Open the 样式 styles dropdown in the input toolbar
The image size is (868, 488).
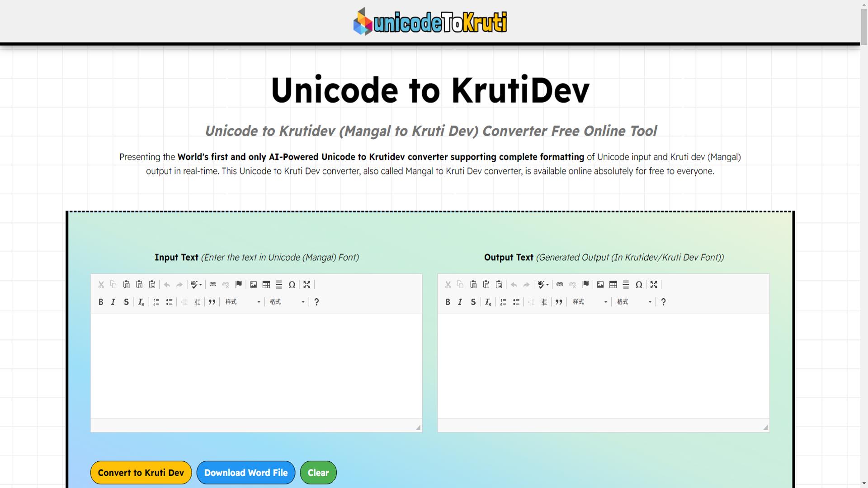(242, 302)
